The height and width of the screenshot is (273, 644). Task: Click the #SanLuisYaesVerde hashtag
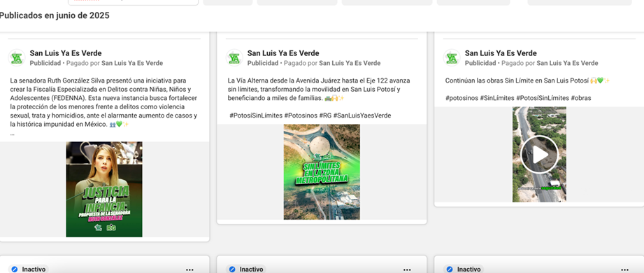click(362, 115)
